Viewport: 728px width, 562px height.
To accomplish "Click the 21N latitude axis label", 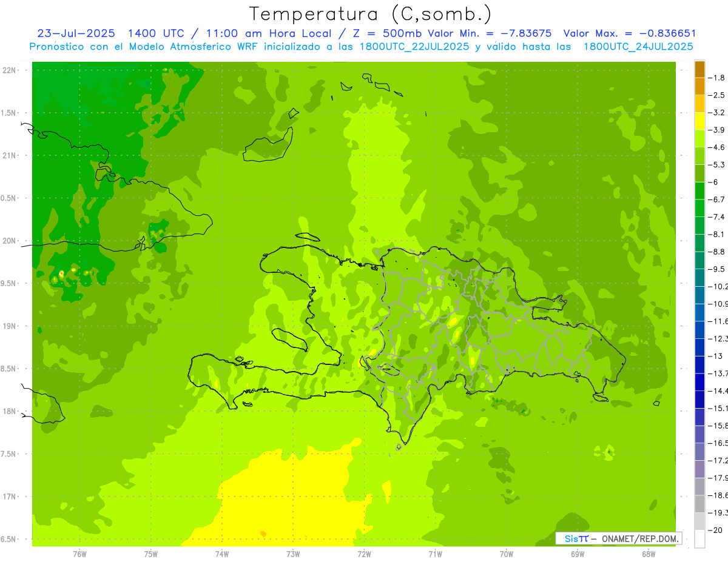I will coord(8,155).
